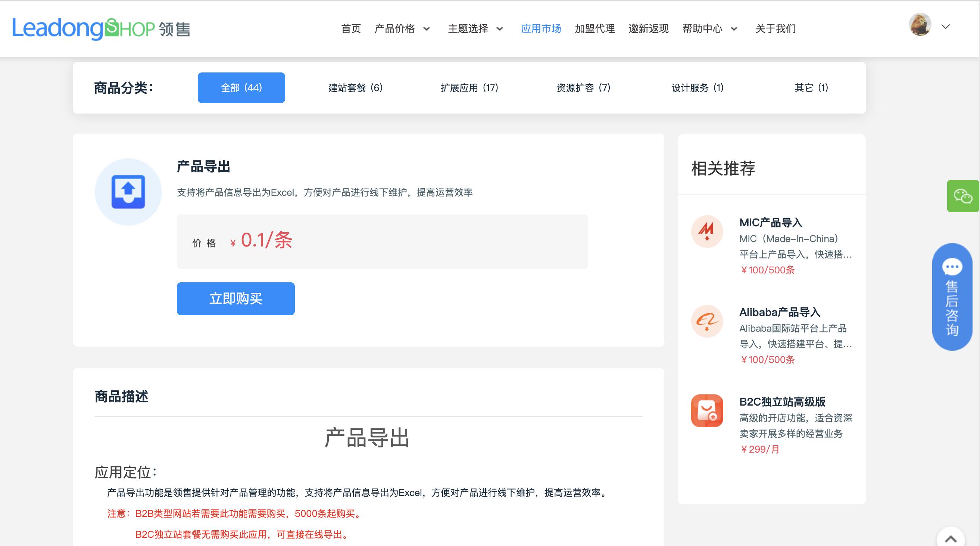Image resolution: width=980 pixels, height=546 pixels.
Task: Select the B2C独立站高级版 app icon
Action: coord(706,410)
